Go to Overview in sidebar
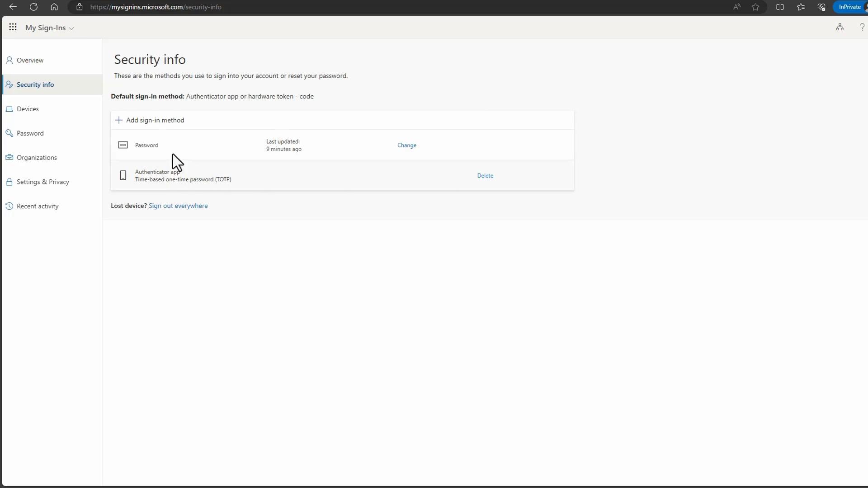The width and height of the screenshot is (868, 488). click(52, 60)
